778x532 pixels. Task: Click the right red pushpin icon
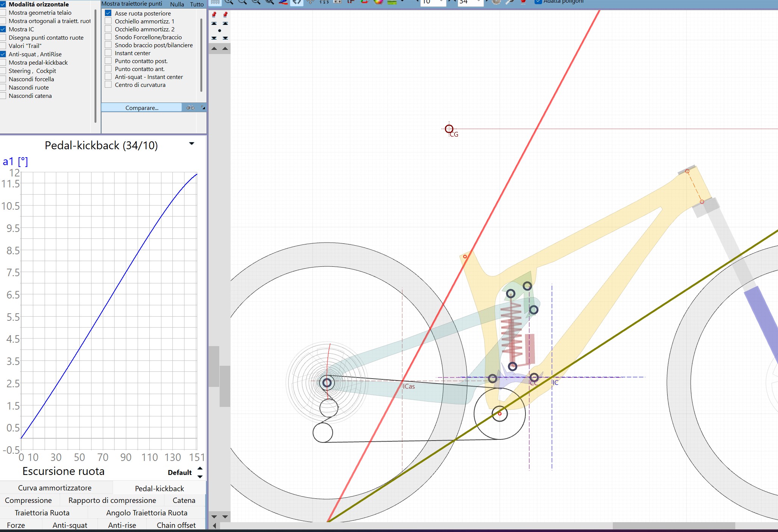(225, 15)
